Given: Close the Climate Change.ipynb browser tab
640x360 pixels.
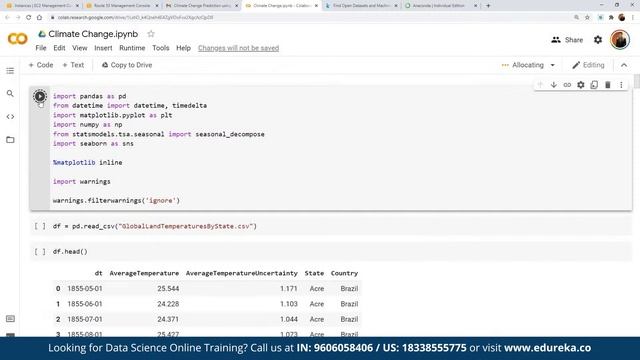Looking at the screenshot, I should click(316, 6).
